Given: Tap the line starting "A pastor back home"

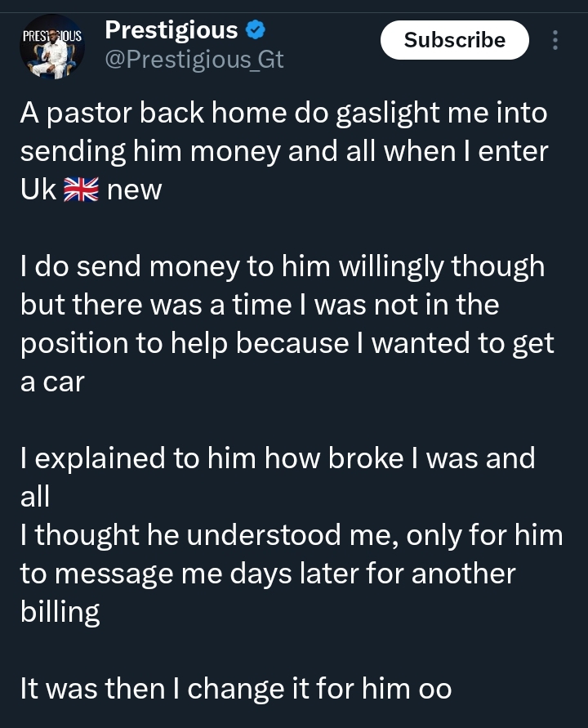Looking at the screenshot, I should pyautogui.click(x=283, y=113).
